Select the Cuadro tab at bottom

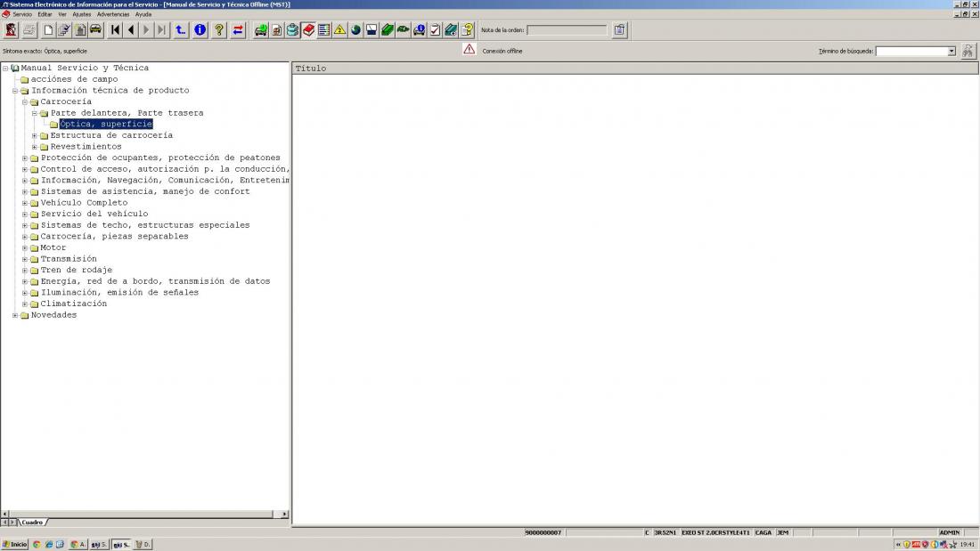(33, 523)
